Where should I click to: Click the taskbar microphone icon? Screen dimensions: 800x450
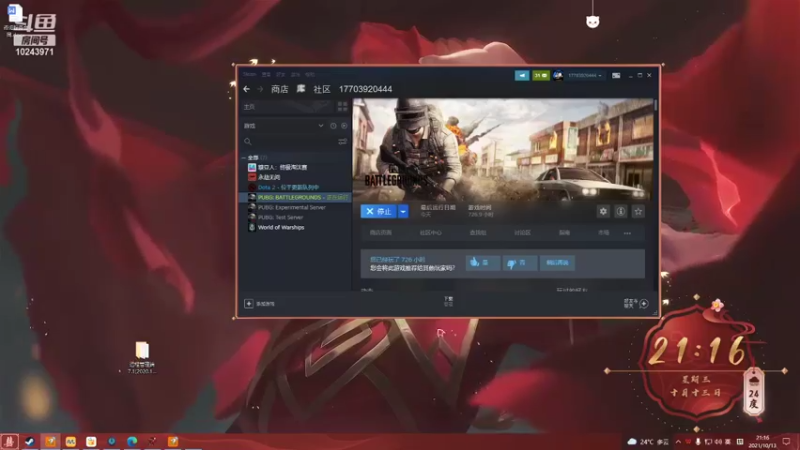[698, 441]
